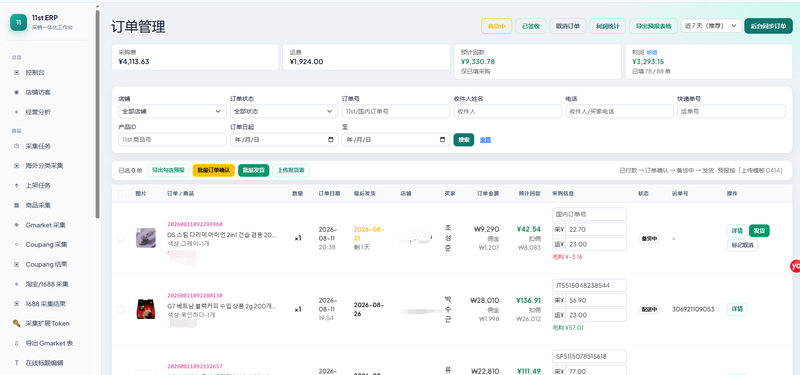Open the 订单状态 全部状态 dropdown
The width and height of the screenshot is (800, 375).
tap(284, 111)
